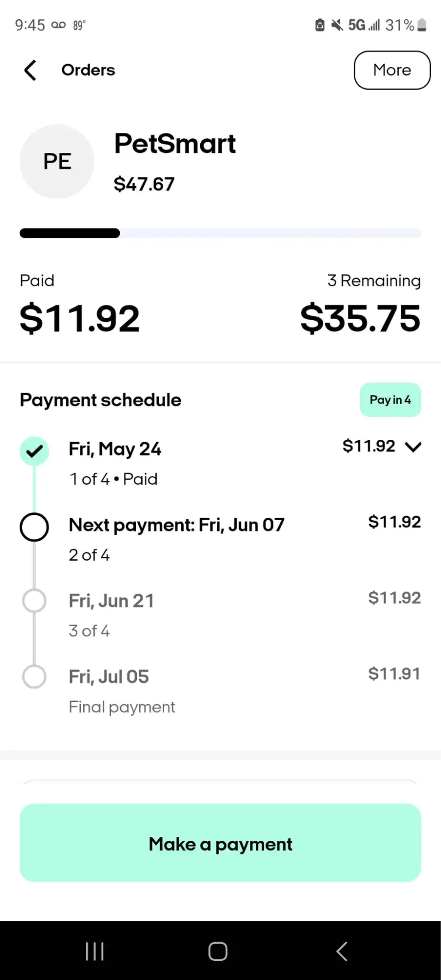This screenshot has height=980, width=441.
Task: Select the Jun 21 payment circle
Action: [34, 601]
